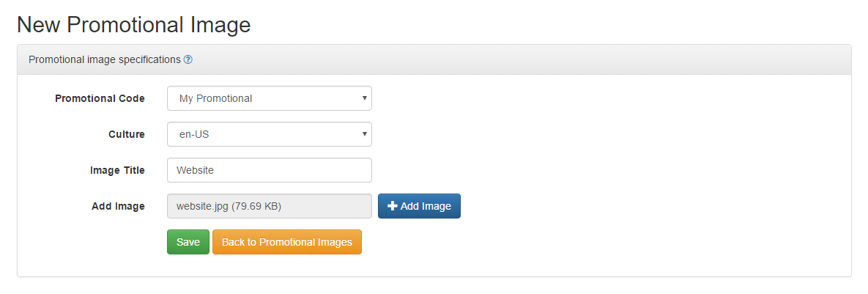Click the plus icon on Add Image button

coord(393,206)
